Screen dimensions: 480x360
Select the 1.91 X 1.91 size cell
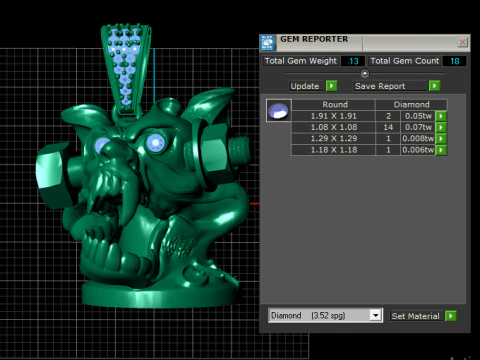(x=333, y=116)
